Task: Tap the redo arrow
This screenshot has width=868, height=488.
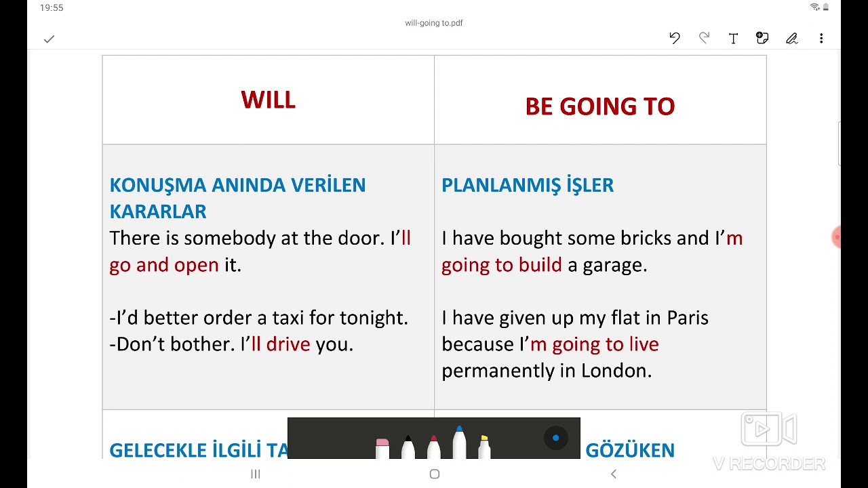Action: pyautogui.click(x=704, y=39)
